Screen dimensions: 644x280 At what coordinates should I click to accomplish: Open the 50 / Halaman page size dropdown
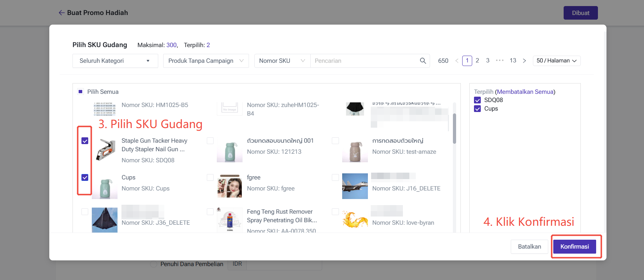coord(556,61)
